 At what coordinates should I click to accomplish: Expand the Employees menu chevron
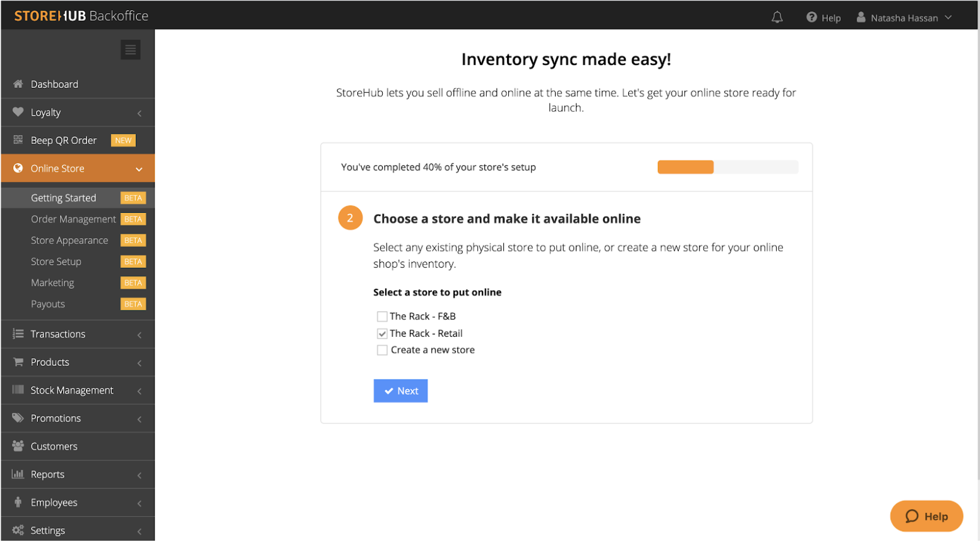click(140, 503)
